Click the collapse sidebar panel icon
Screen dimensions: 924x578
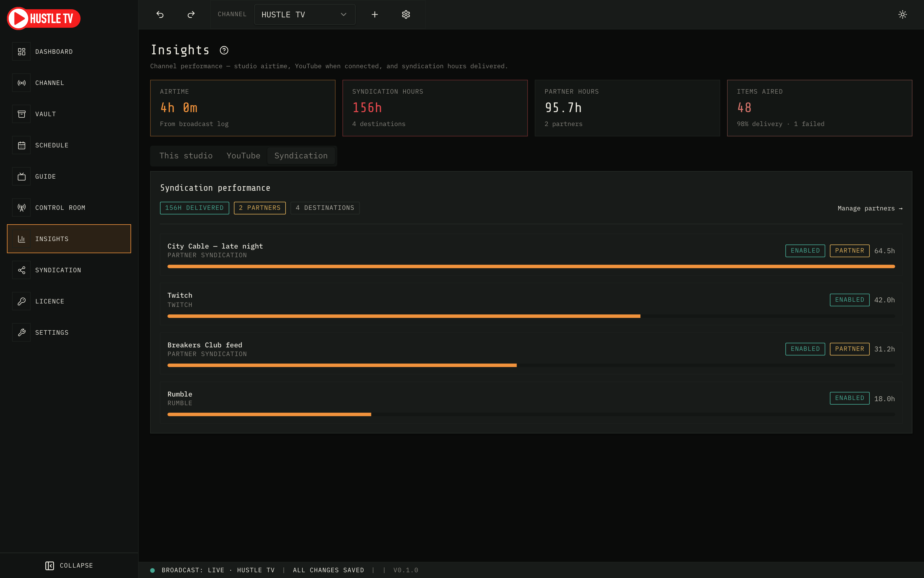50,565
